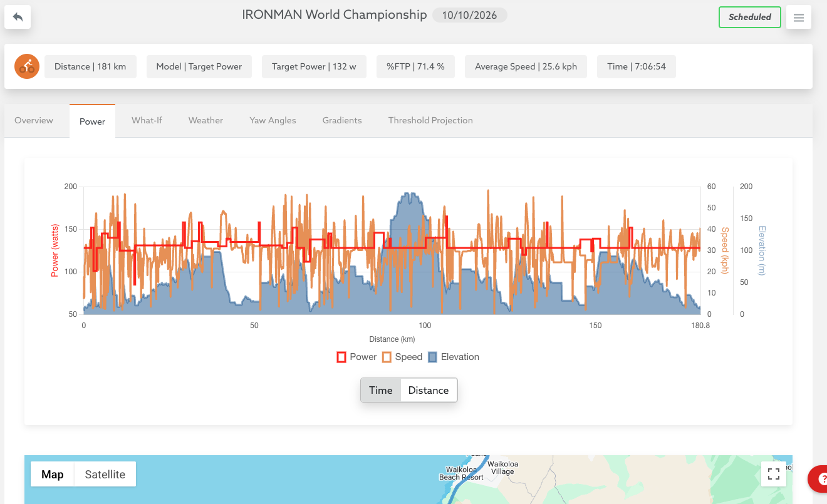Viewport: 827px width, 504px height.
Task: Click the Model Target Power chip
Action: [x=199, y=66]
